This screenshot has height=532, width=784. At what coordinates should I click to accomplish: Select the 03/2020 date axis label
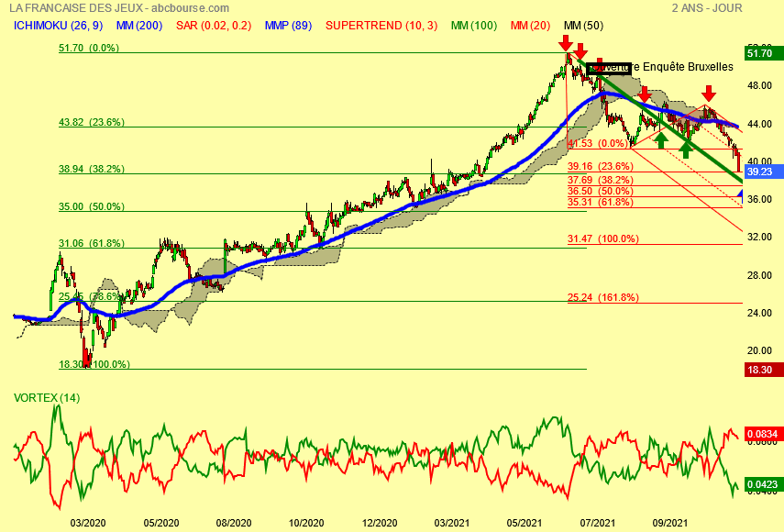pyautogui.click(x=88, y=523)
